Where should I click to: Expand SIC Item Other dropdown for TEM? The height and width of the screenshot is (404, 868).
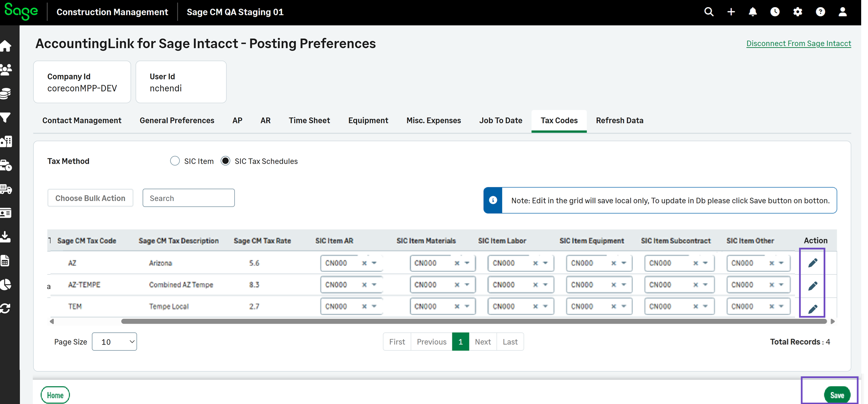(x=781, y=306)
